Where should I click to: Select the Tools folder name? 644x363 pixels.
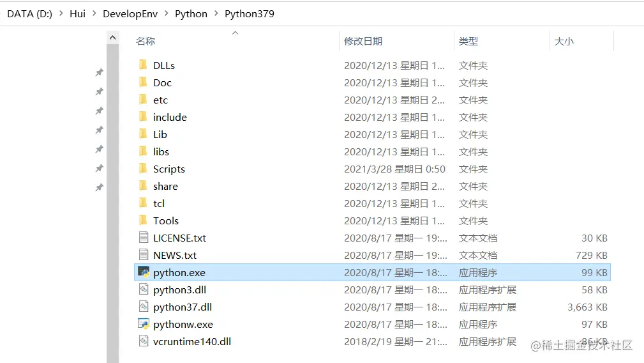tap(166, 220)
